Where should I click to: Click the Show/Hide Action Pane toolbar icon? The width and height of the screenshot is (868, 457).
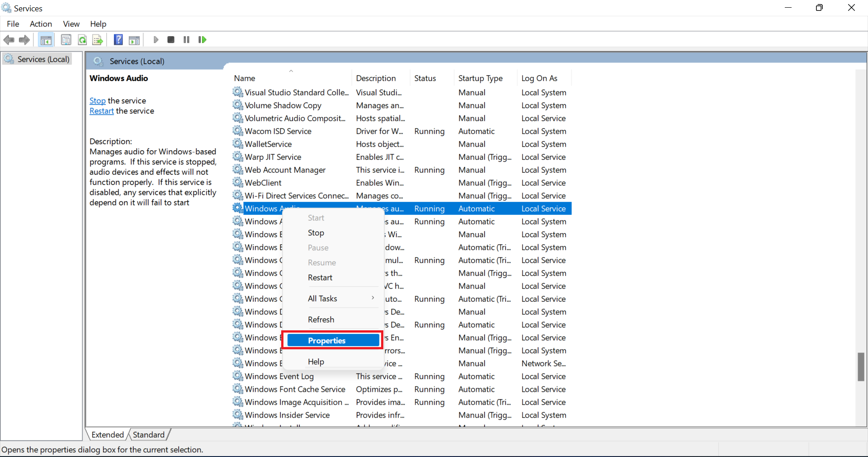point(134,40)
